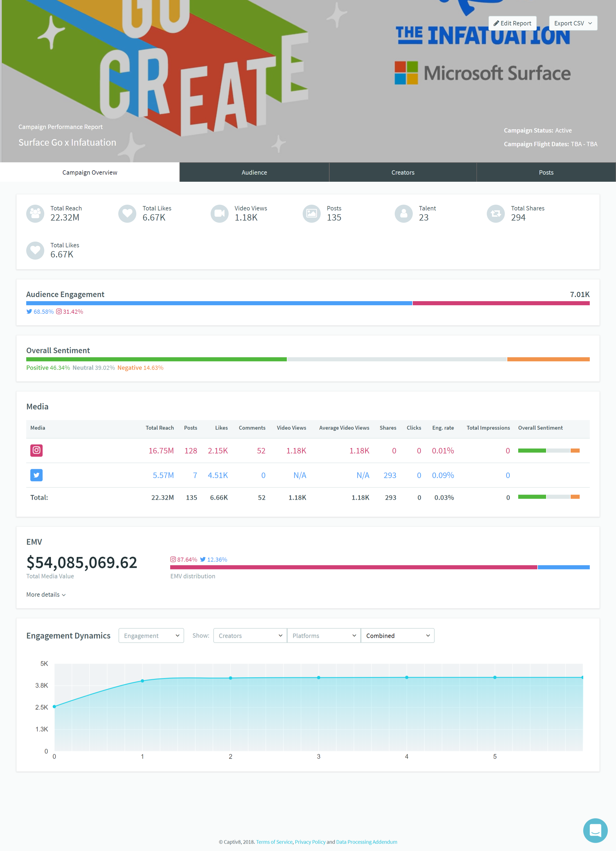Screen dimensions: 616x851
Task: Click the Talent person icon
Action: click(404, 213)
